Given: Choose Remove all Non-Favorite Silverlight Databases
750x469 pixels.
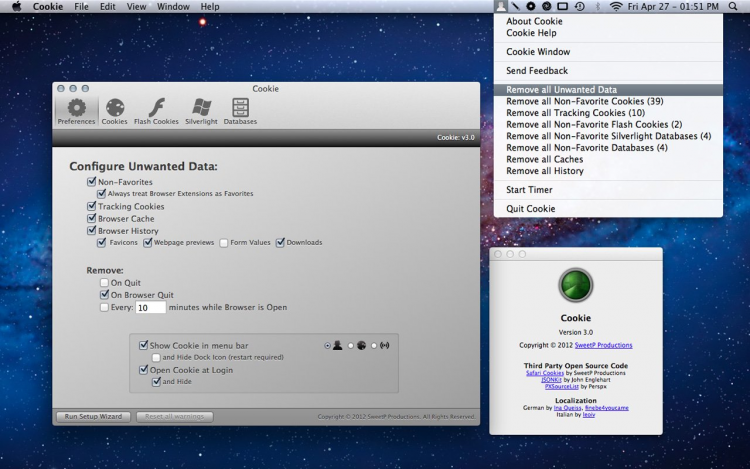Looking at the screenshot, I should (x=608, y=136).
